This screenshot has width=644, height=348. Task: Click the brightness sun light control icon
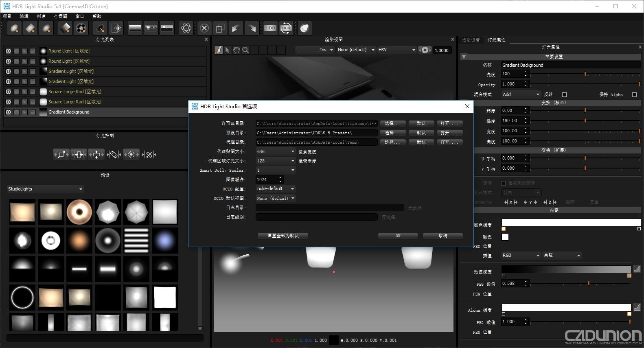click(x=131, y=155)
